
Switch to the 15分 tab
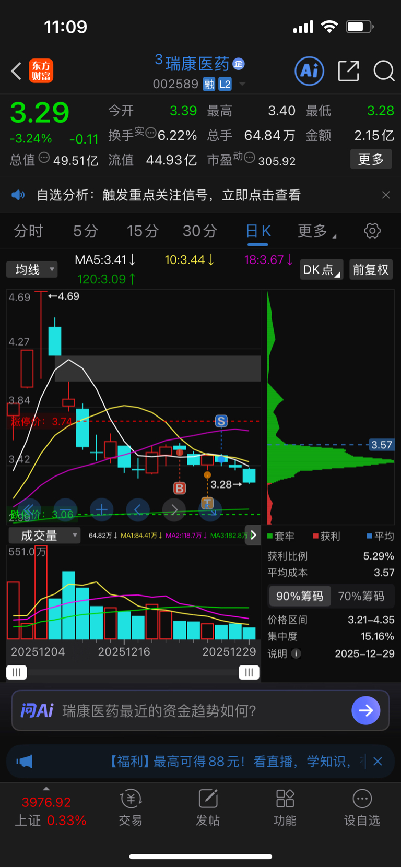143,231
